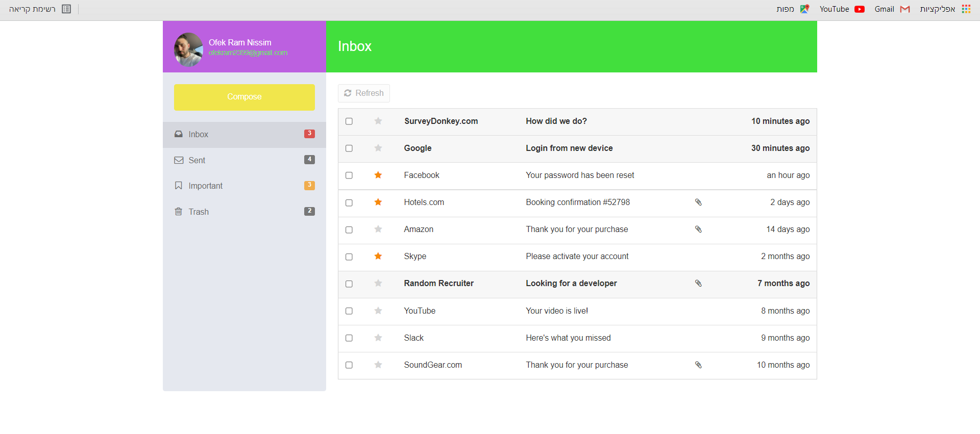
Task: Check the Skype email checkbox
Action: 349,257
